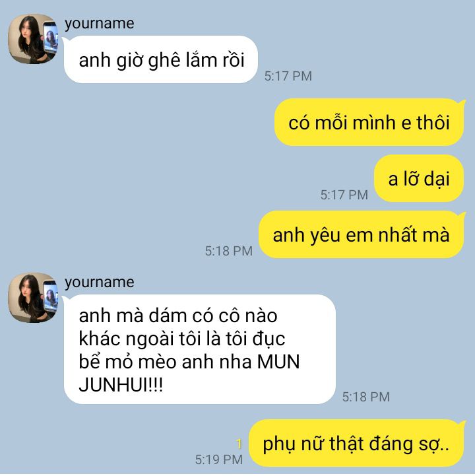Viewport: 475px width, 476px height.
Task: Click the unread count 1 indicator
Action: tap(239, 444)
